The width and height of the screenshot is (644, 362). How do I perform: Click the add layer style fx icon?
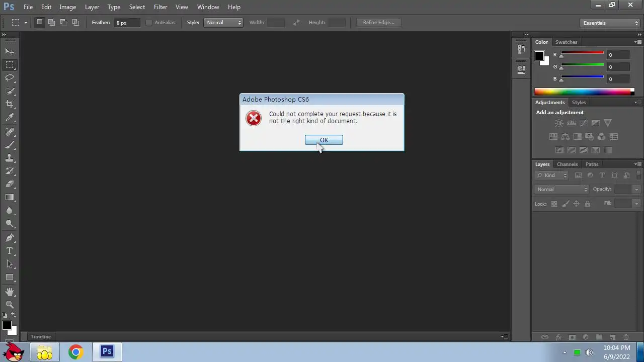click(x=558, y=337)
